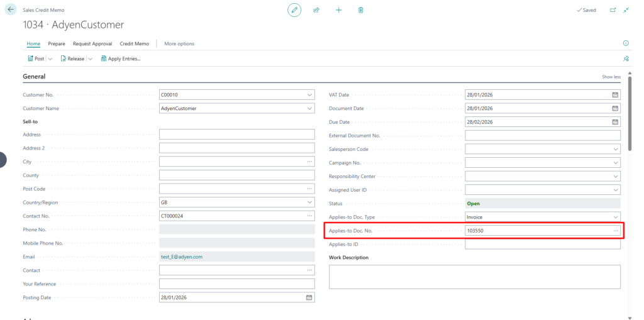Click the share icon at top

pyautogui.click(x=316, y=10)
